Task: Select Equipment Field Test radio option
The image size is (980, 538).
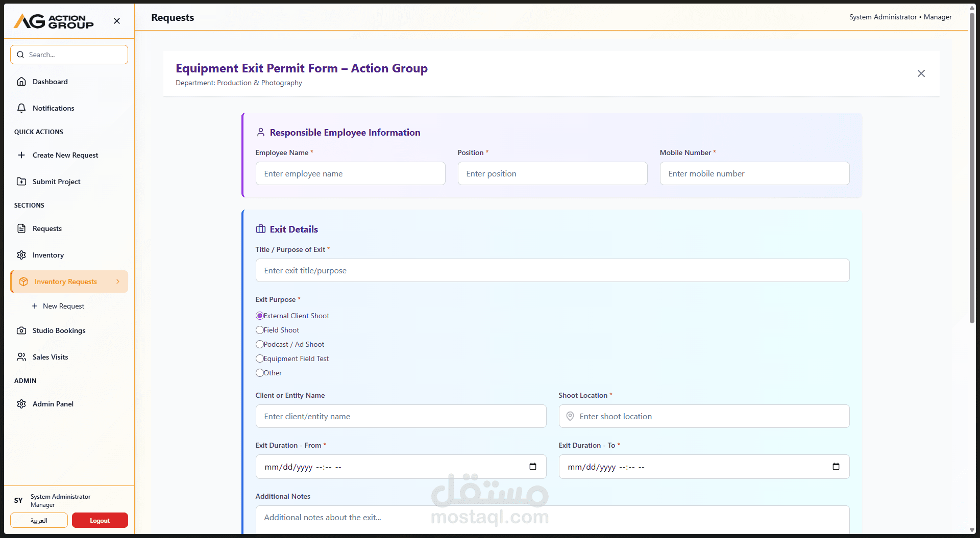Action: coord(260,358)
